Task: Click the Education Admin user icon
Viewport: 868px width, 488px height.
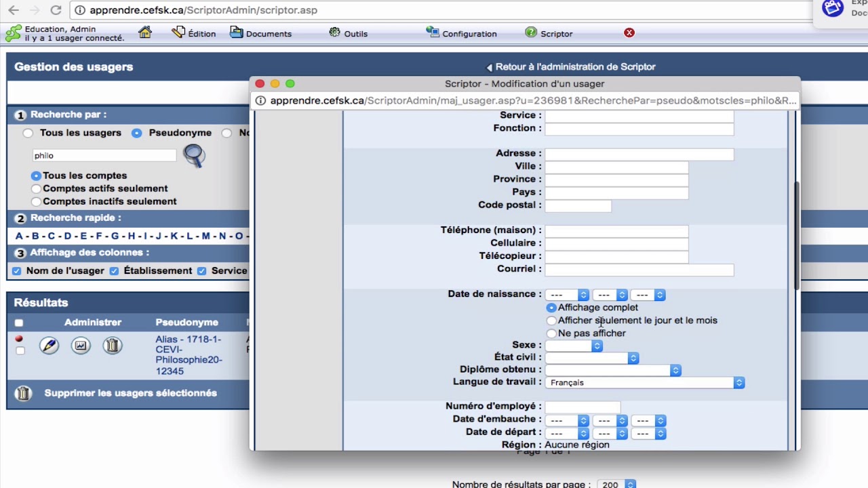Action: [x=13, y=33]
